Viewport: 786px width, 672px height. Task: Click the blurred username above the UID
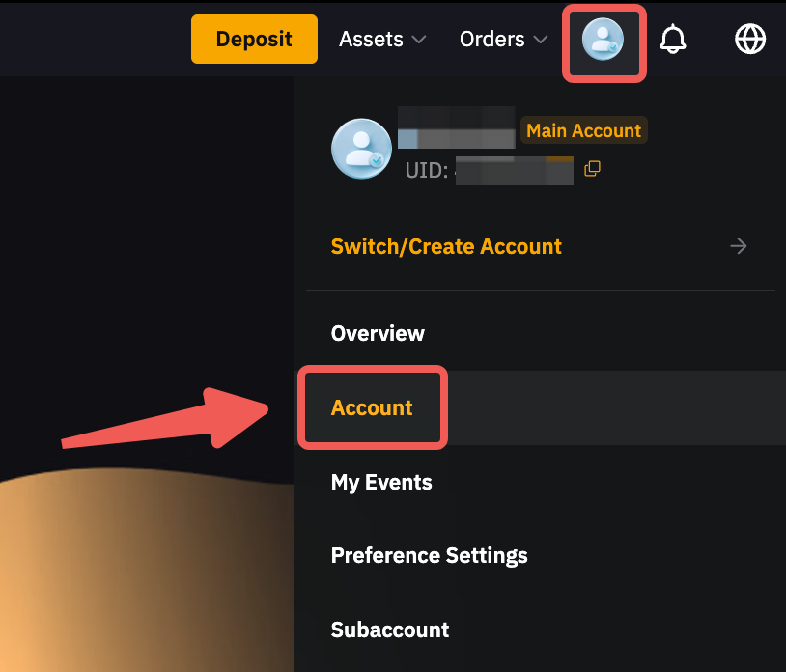pos(456,128)
